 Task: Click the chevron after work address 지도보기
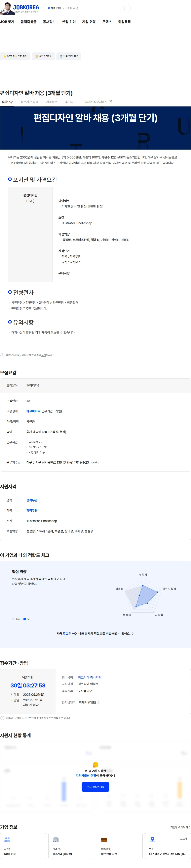tap(102, 463)
